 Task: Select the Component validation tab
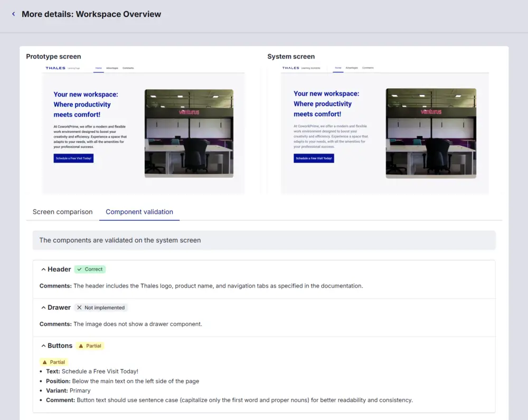point(139,212)
